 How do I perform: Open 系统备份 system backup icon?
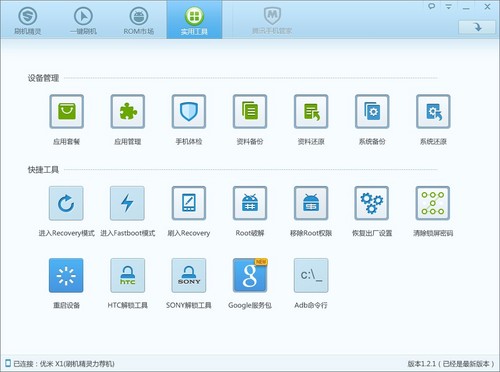[372, 111]
